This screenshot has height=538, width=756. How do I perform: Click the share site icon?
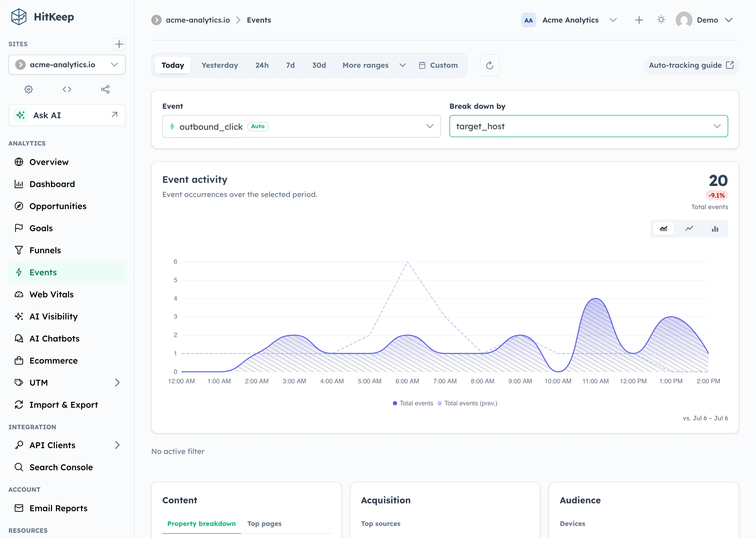pyautogui.click(x=105, y=89)
